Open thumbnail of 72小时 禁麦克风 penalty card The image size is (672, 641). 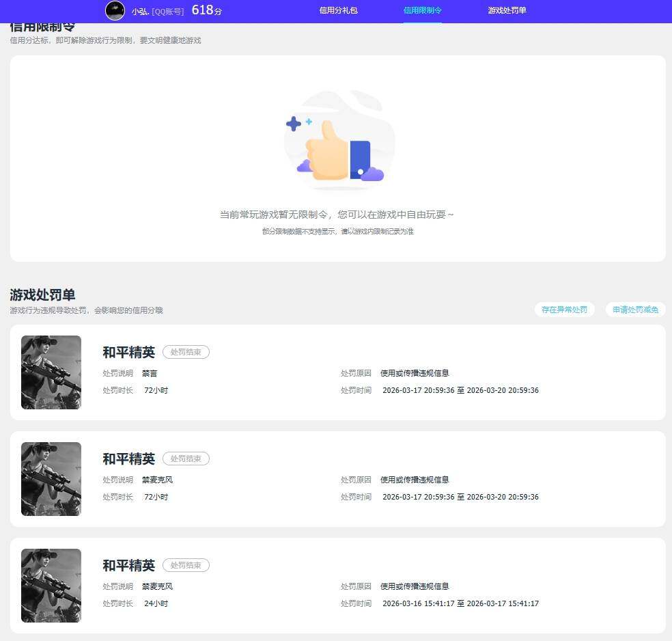point(51,479)
